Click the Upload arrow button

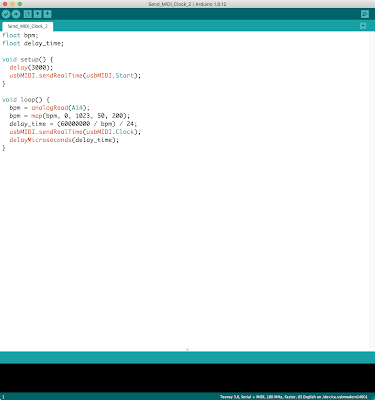point(16,14)
